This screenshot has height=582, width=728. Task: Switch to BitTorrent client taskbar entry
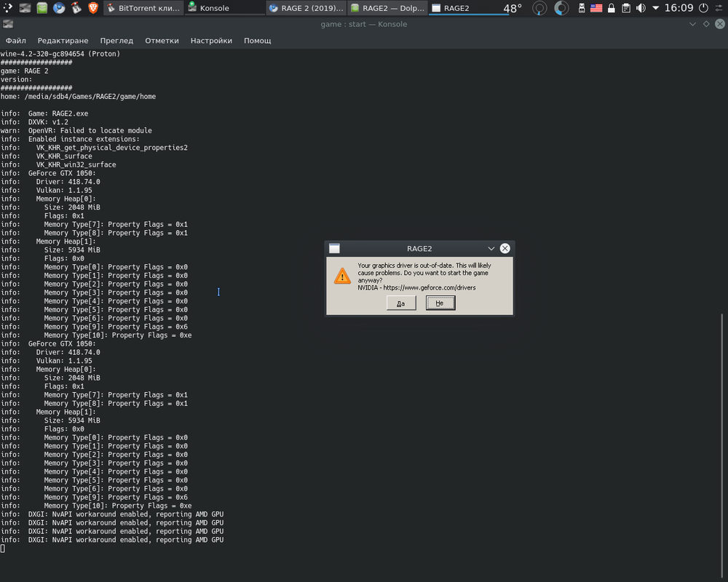pyautogui.click(x=143, y=8)
